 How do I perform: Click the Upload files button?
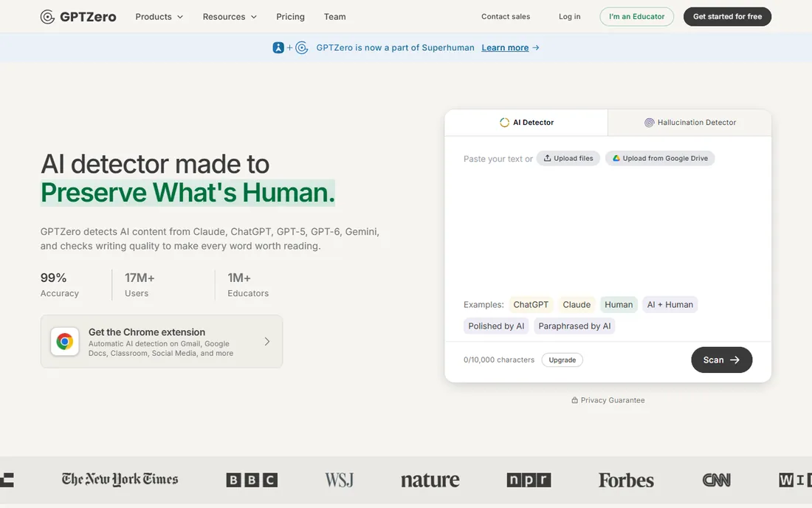pyautogui.click(x=568, y=159)
